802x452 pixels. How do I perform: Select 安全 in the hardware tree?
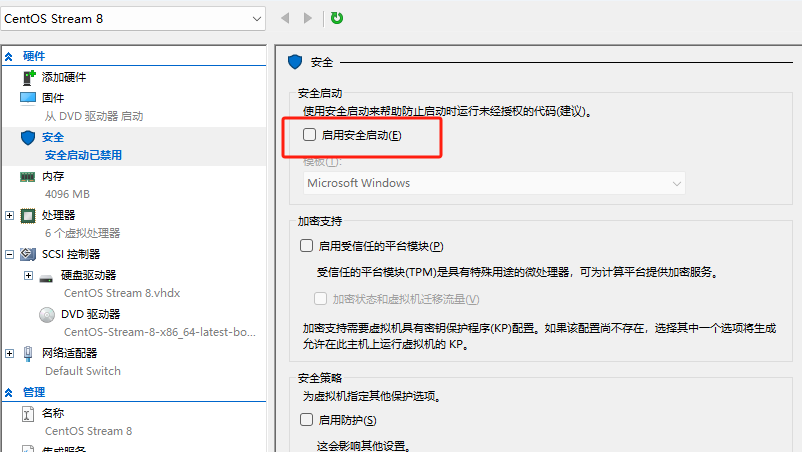(53, 137)
